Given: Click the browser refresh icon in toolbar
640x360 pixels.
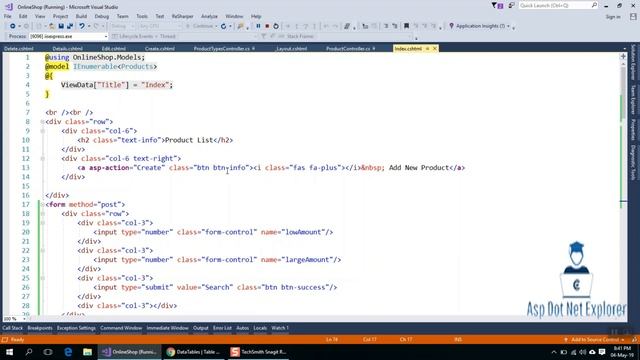Looking at the screenshot, I should pos(223,26).
